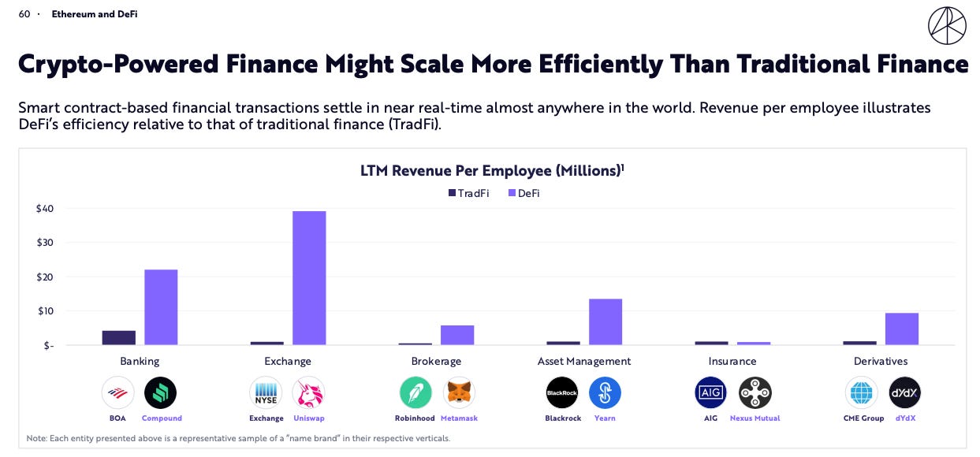Click the $30 axis value
Screen dimensions: 980x457
43,243
